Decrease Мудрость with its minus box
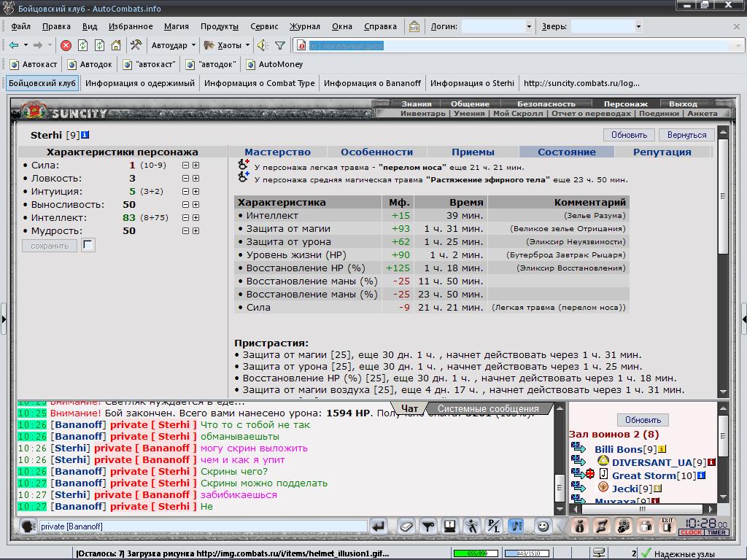This screenshot has width=747, height=560. (186, 231)
